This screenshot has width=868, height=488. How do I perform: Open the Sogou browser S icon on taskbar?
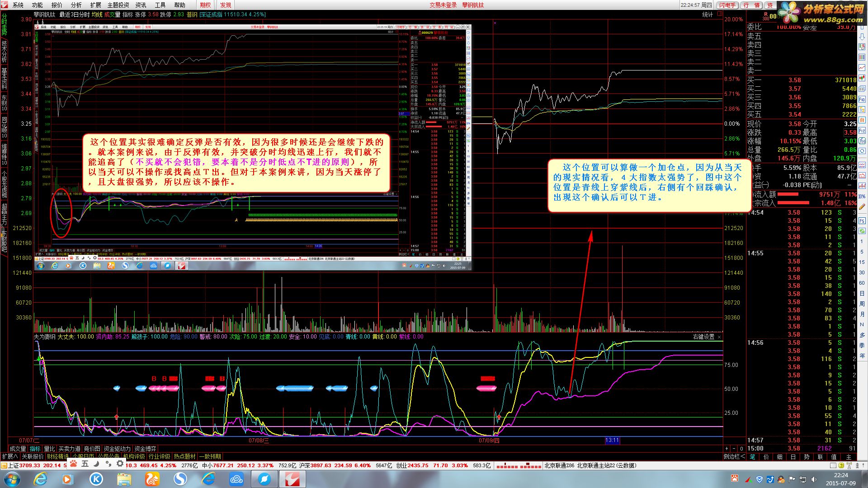pyautogui.click(x=180, y=479)
